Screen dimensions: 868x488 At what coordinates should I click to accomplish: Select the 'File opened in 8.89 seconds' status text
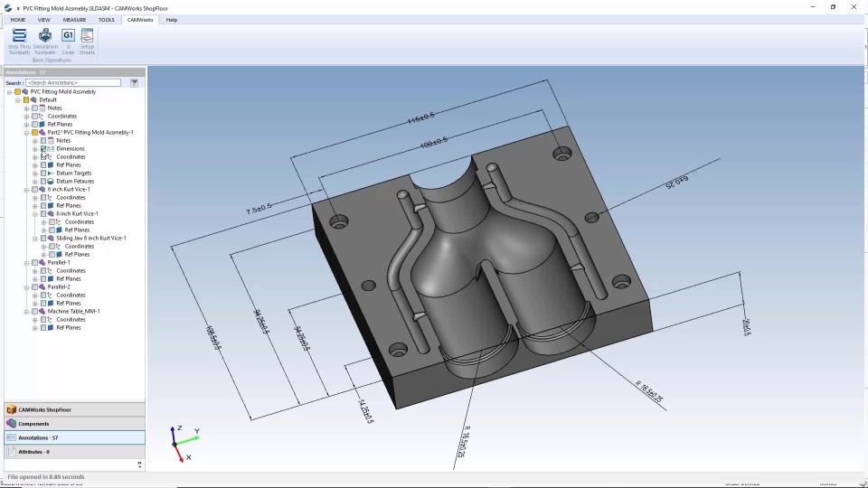tap(46, 477)
